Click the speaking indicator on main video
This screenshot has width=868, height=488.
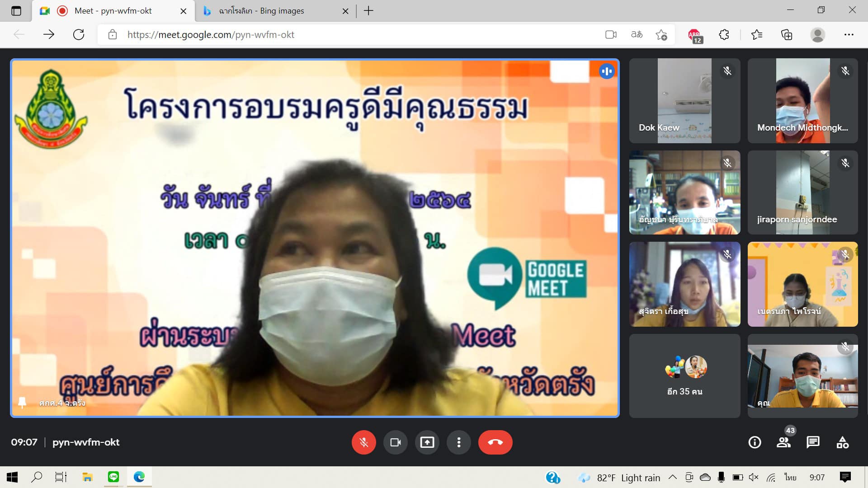click(607, 71)
